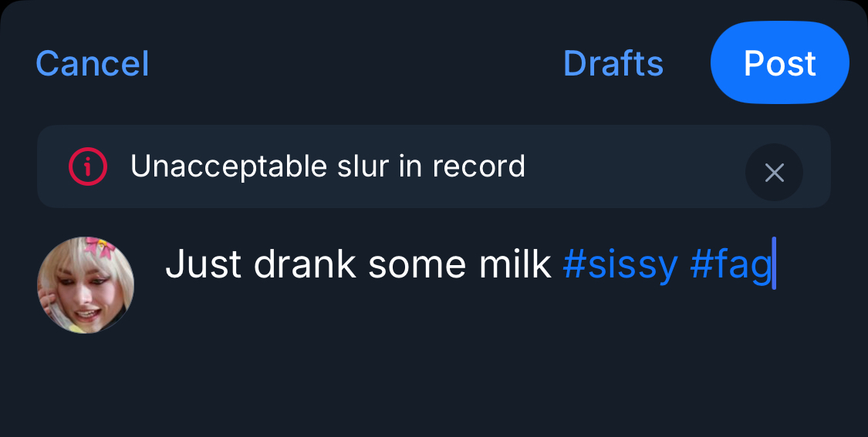Place the cursor on the word "Just"

[x=203, y=264]
